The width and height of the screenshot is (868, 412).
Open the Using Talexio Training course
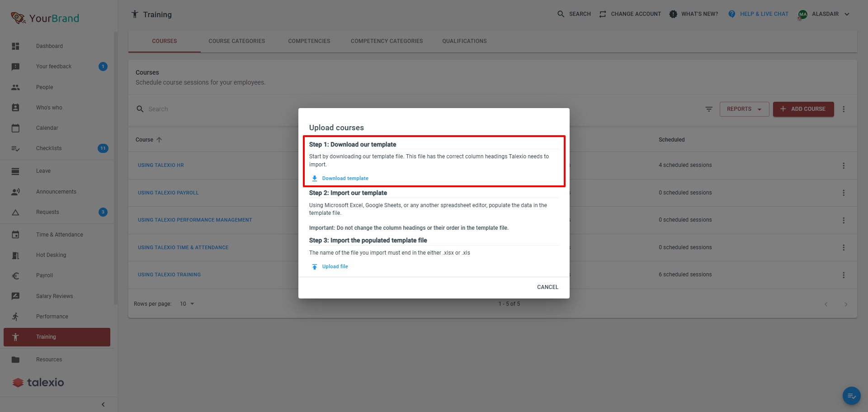[169, 275]
